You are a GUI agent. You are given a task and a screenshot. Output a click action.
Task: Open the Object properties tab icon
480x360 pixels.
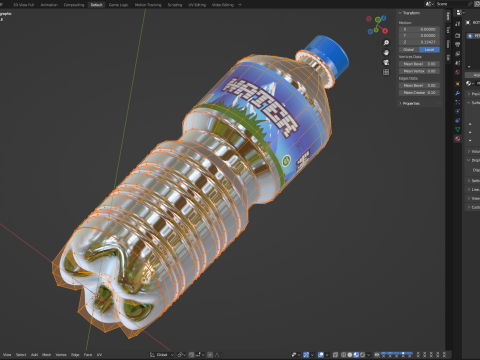coord(458,84)
